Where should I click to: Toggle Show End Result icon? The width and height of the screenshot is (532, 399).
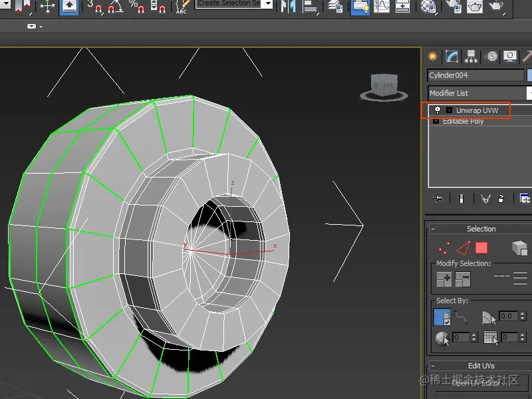point(462,198)
